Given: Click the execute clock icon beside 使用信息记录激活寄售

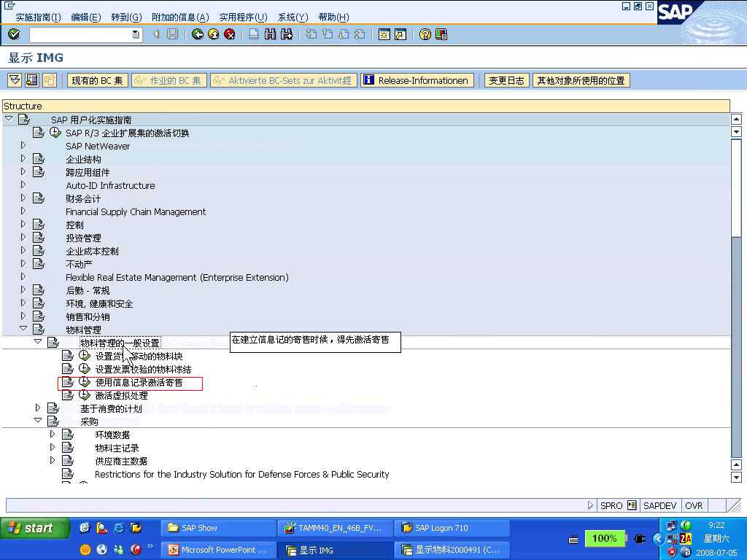Looking at the screenshot, I should 85,382.
